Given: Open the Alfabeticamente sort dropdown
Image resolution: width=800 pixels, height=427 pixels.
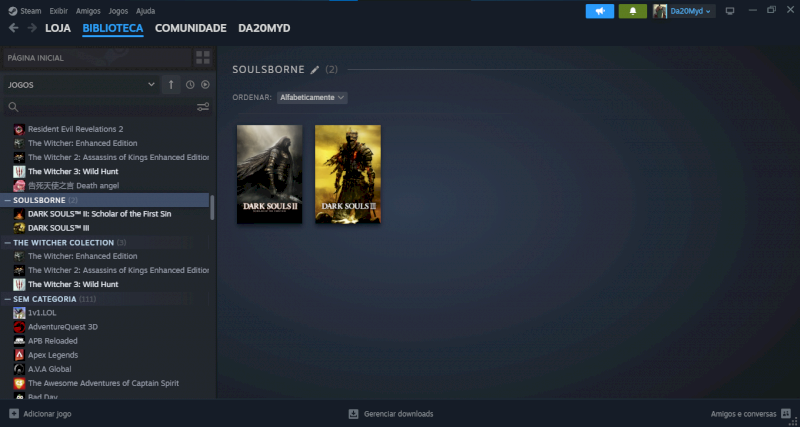Looking at the screenshot, I should [x=312, y=97].
